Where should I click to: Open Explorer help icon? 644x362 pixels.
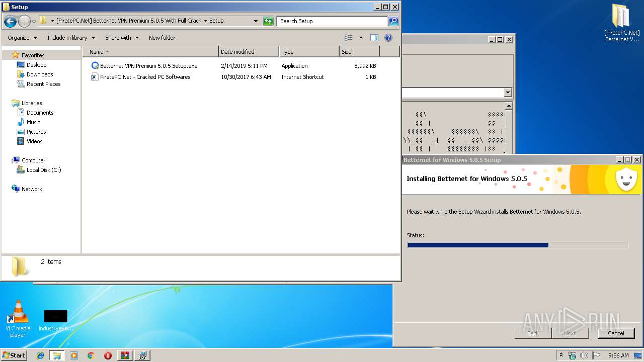(x=388, y=38)
